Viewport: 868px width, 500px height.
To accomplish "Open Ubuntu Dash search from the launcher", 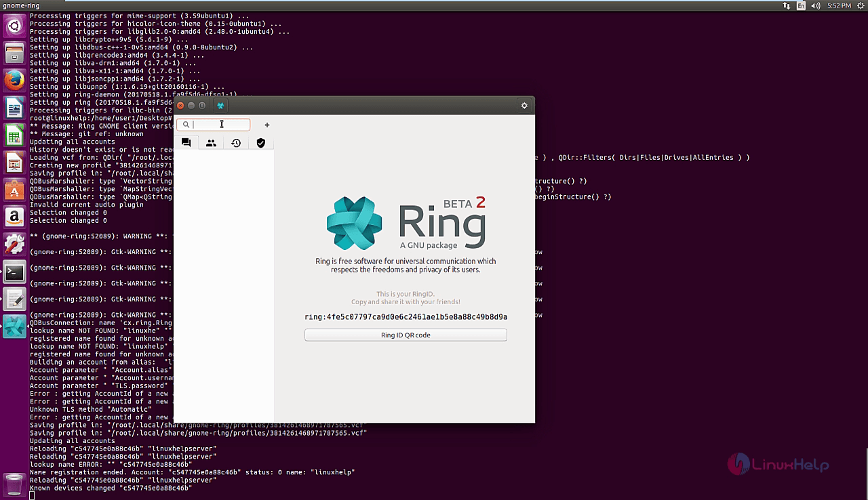I will (15, 27).
